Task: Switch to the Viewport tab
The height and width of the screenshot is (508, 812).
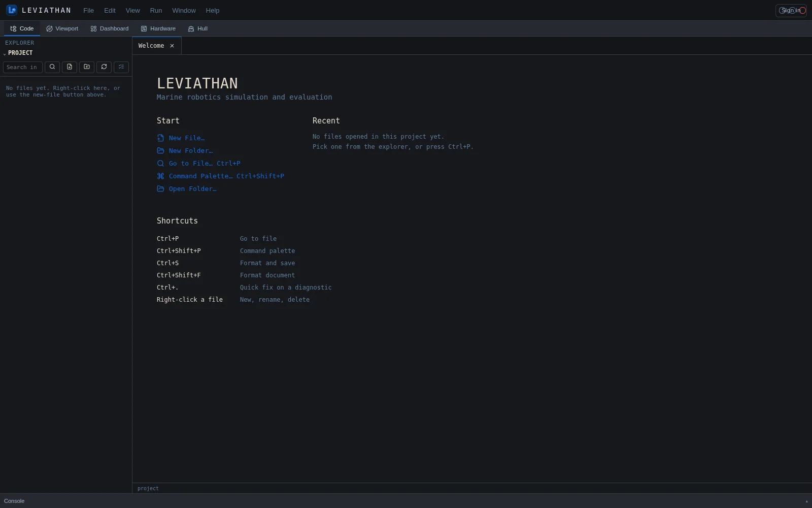Action: click(x=62, y=28)
